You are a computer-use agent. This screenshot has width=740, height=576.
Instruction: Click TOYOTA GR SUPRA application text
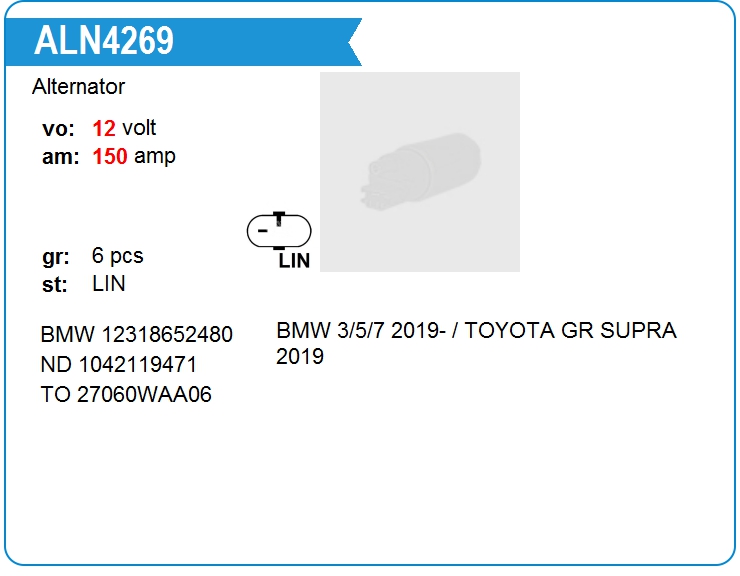click(x=571, y=330)
